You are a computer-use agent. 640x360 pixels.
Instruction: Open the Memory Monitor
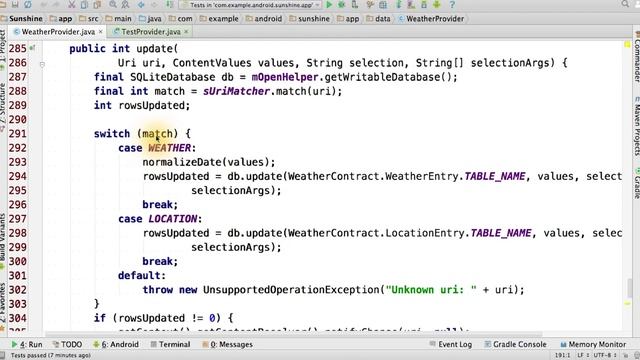[593, 344]
